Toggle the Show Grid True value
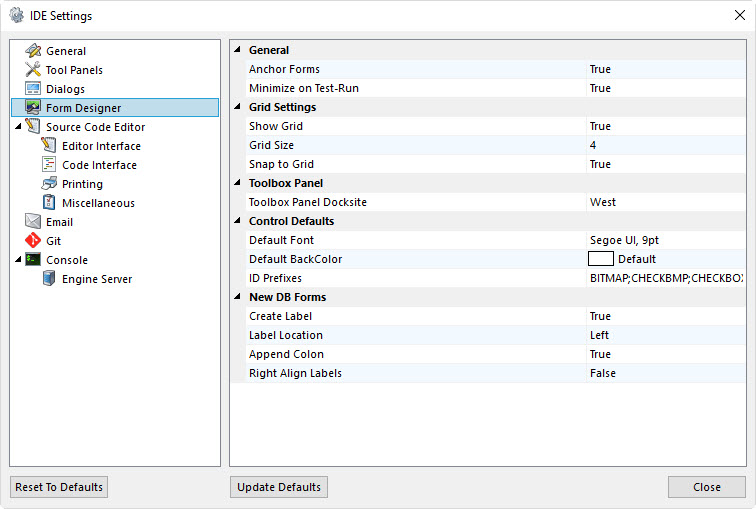This screenshot has width=756, height=509. 666,126
